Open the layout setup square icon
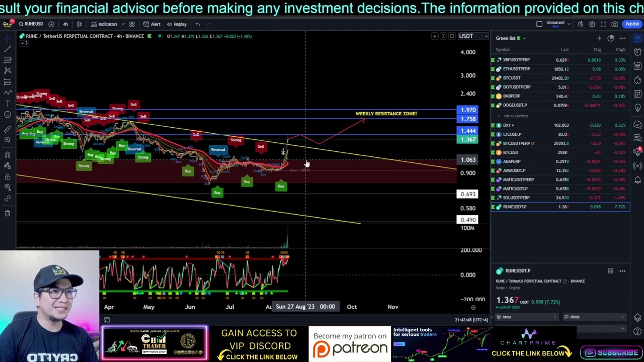Image resolution: width=644 pixels, height=362 pixels. click(x=539, y=24)
